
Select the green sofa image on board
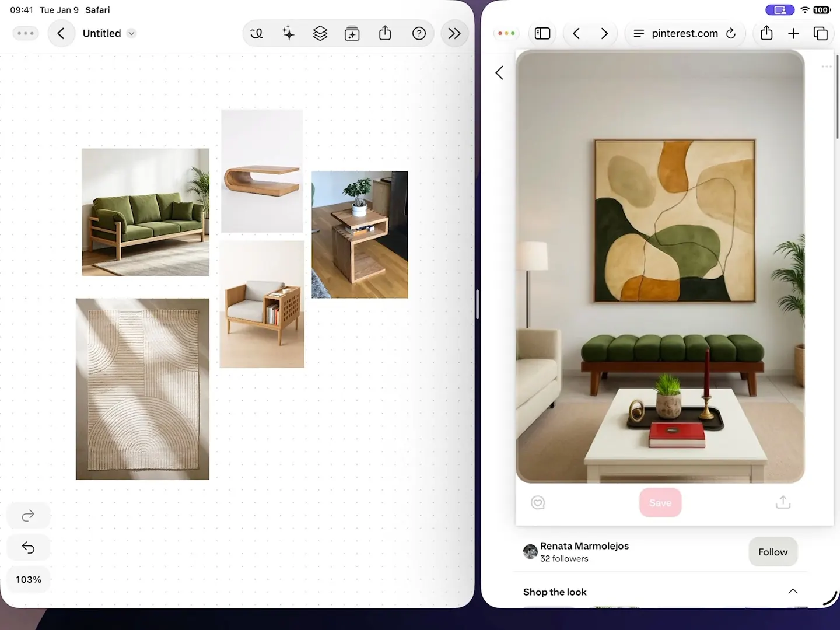tap(145, 212)
